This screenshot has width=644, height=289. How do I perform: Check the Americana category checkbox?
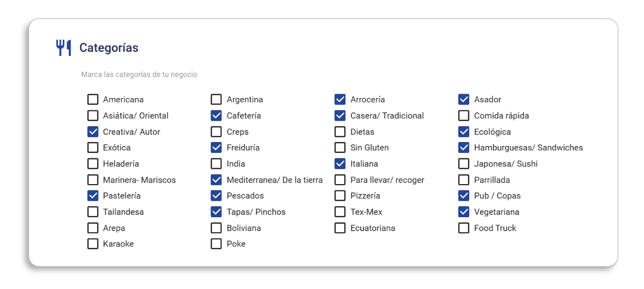(93, 99)
